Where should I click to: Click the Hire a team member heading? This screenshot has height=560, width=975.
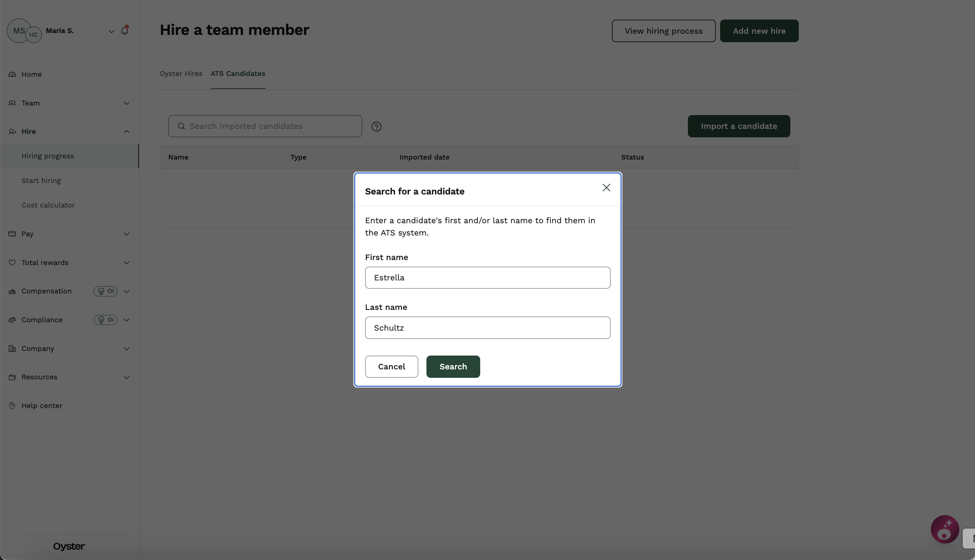point(234,30)
